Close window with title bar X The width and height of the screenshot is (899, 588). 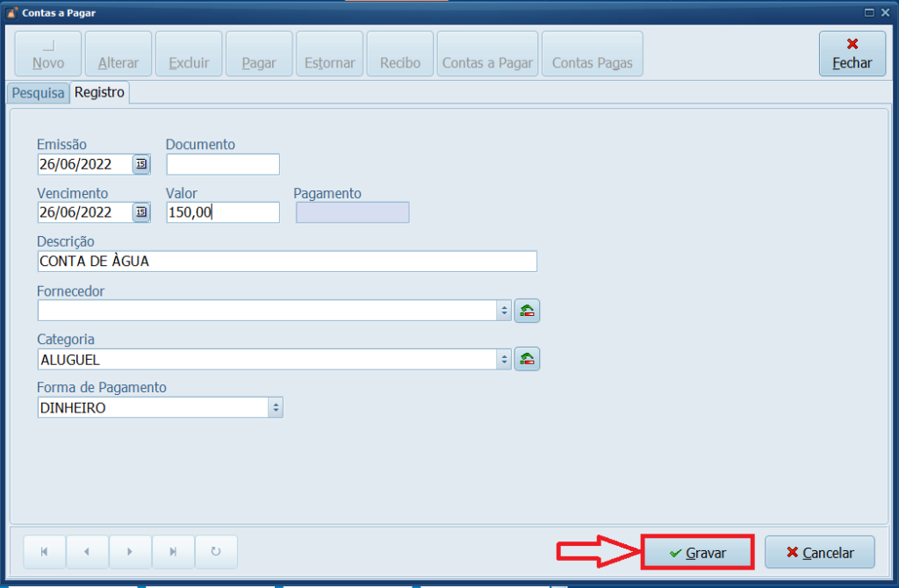[885, 12]
